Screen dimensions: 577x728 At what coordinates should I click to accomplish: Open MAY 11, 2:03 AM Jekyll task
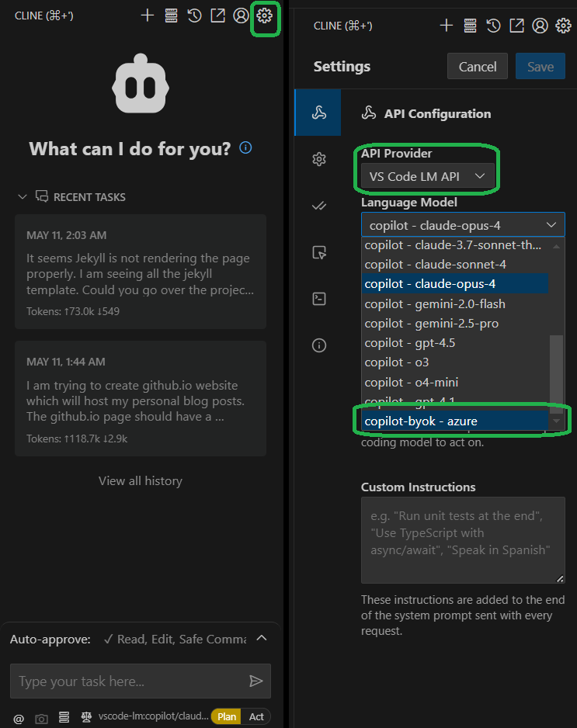tap(141, 272)
